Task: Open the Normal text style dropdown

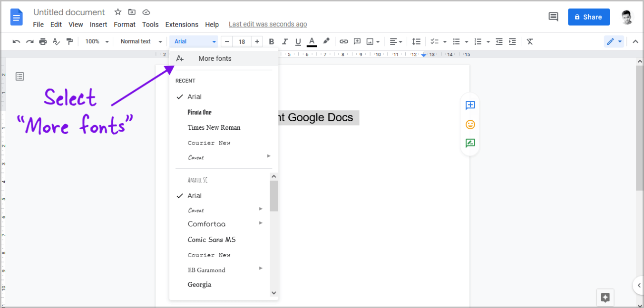Action: 141,42
